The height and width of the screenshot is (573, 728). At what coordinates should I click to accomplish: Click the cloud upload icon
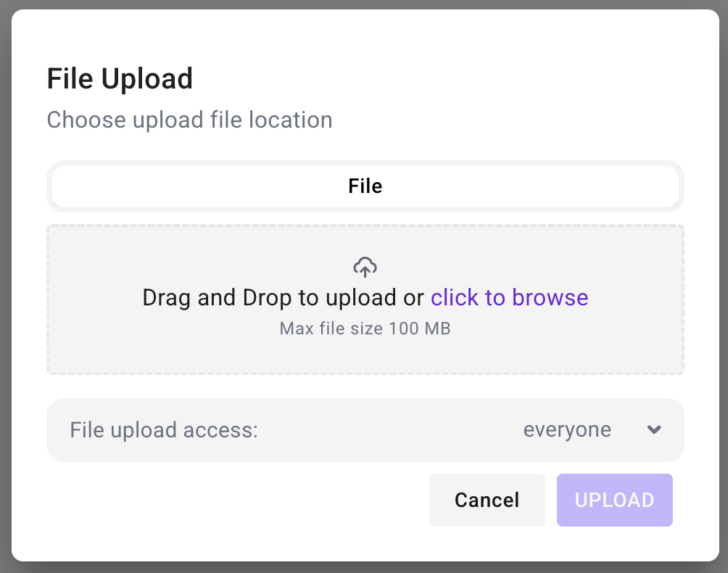(x=365, y=267)
